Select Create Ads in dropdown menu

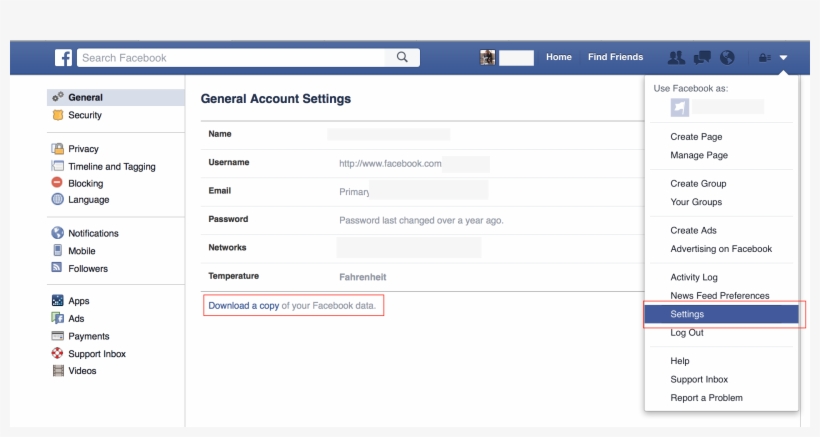click(693, 231)
